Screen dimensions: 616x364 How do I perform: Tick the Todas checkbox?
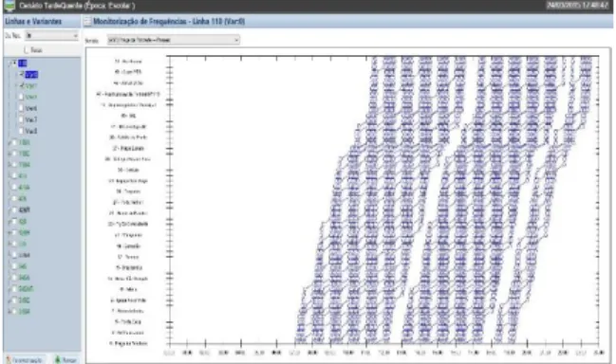click(x=27, y=50)
